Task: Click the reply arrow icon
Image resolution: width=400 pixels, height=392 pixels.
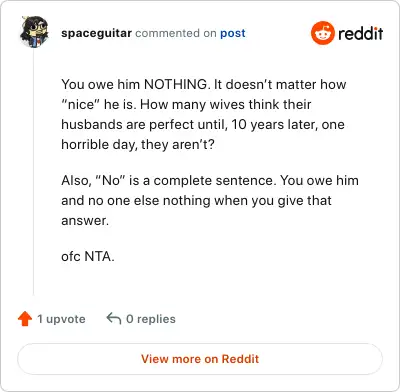Action: coord(114,319)
